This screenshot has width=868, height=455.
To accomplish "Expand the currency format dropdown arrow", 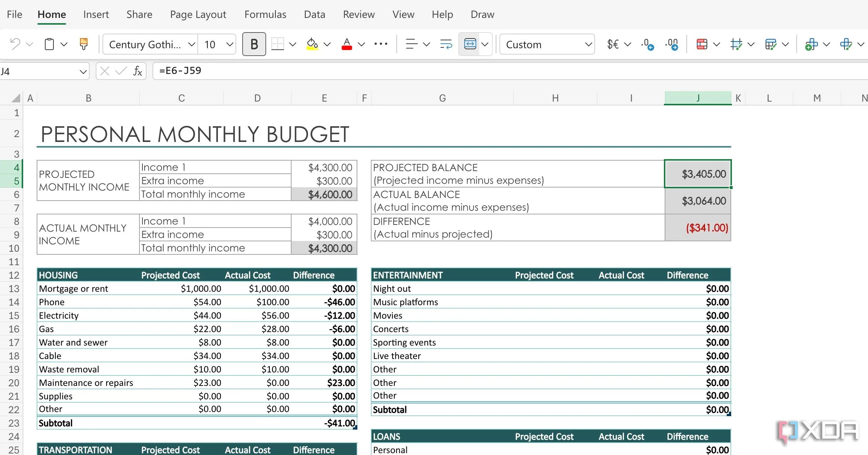I will pyautogui.click(x=628, y=44).
